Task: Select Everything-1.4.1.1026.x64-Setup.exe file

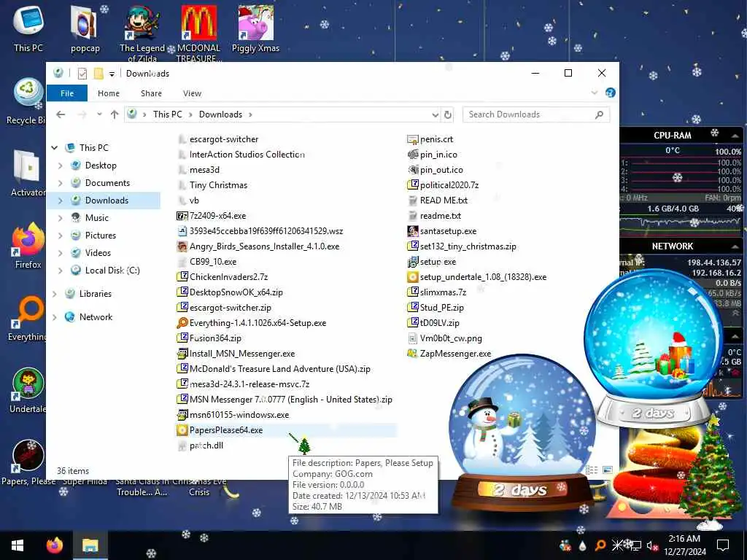Action: click(x=252, y=323)
